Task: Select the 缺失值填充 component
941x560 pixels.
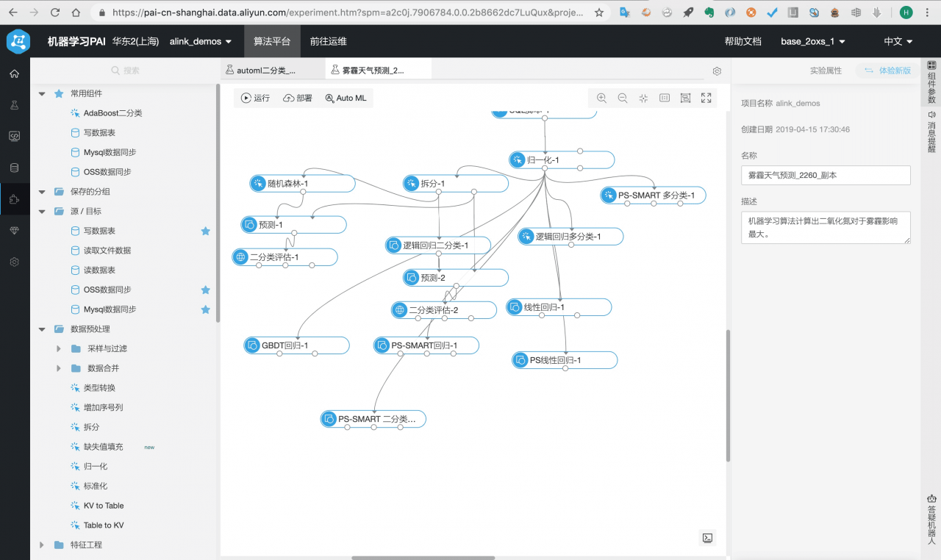Action: pos(103,447)
